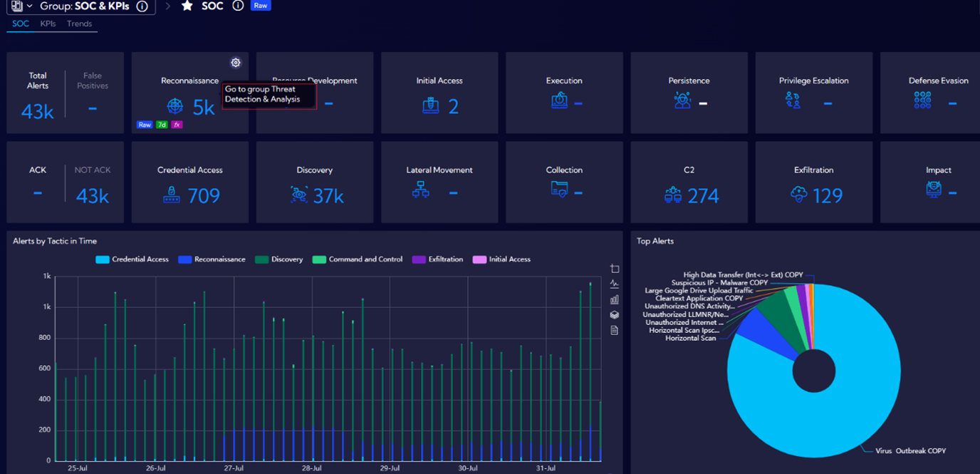980x474 pixels.
Task: Click the Raw badge next to SOC title
Action: tap(261, 6)
